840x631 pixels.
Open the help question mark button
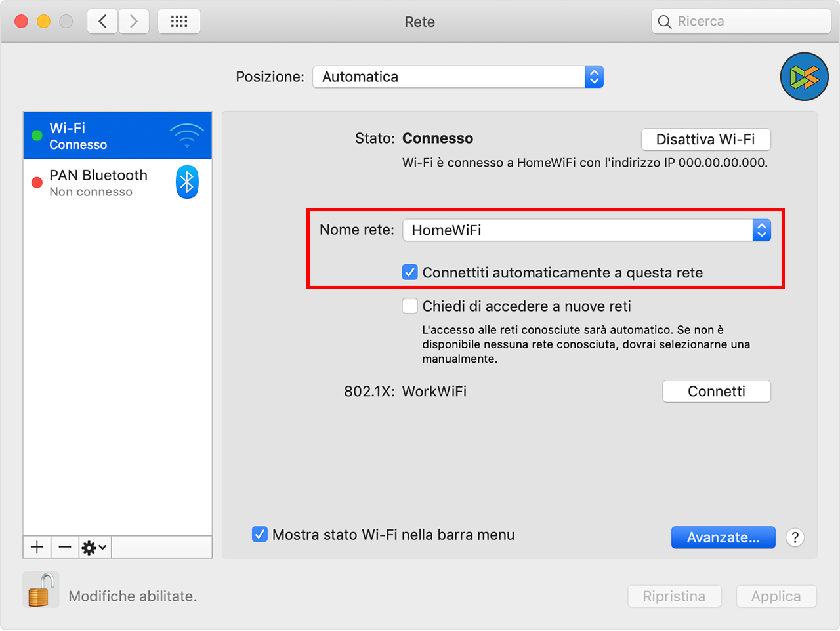(x=795, y=538)
